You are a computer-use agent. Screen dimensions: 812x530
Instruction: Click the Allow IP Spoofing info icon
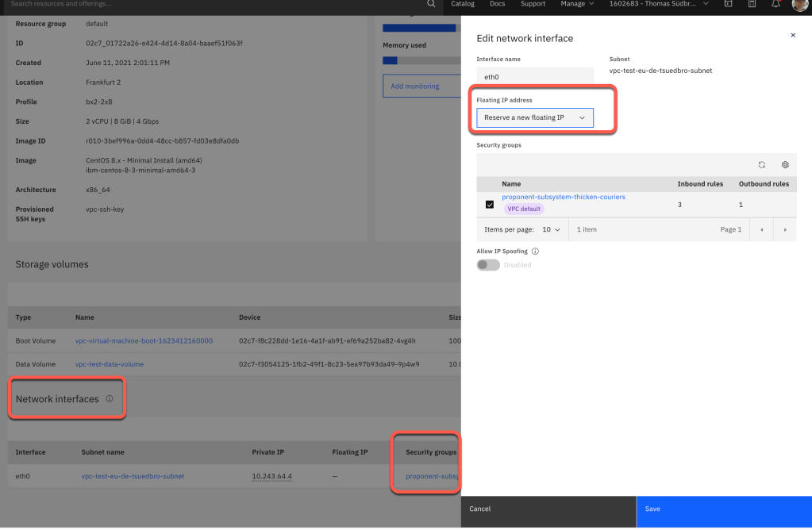(x=535, y=252)
